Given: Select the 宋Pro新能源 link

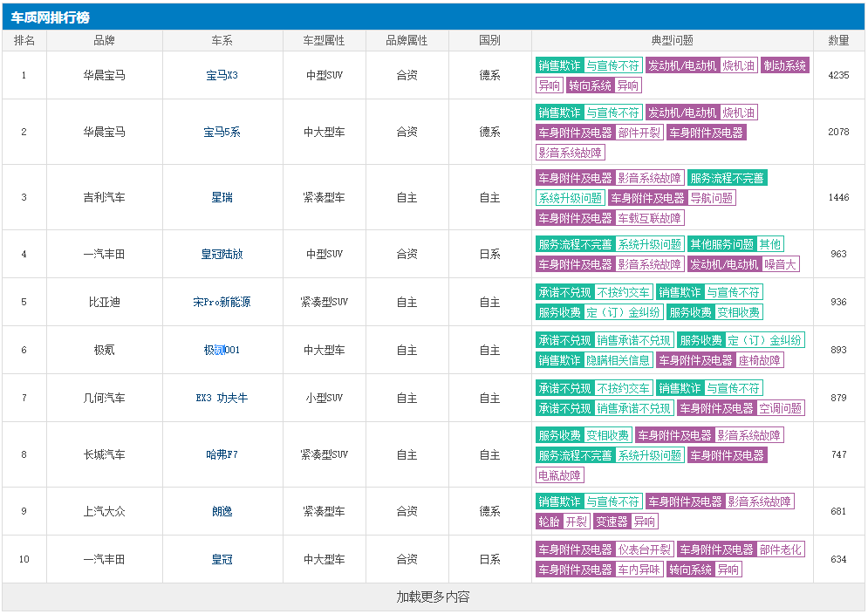Looking at the screenshot, I should pyautogui.click(x=222, y=303).
